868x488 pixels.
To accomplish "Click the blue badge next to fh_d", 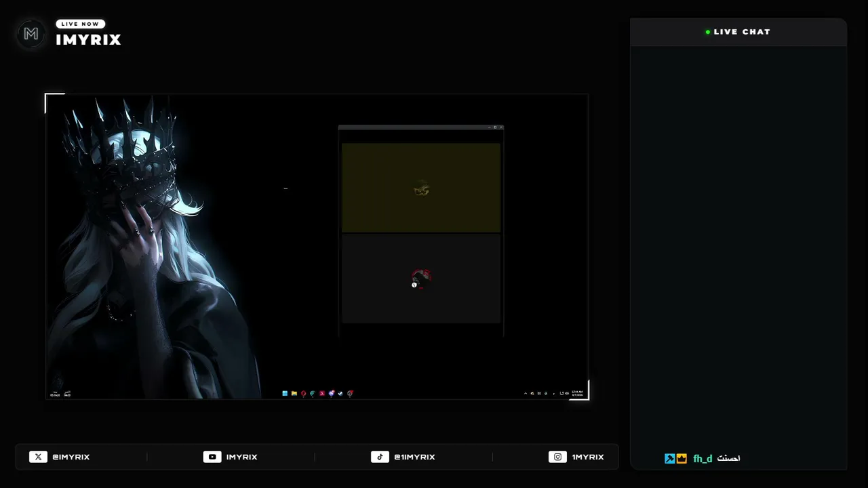I will pos(670,459).
